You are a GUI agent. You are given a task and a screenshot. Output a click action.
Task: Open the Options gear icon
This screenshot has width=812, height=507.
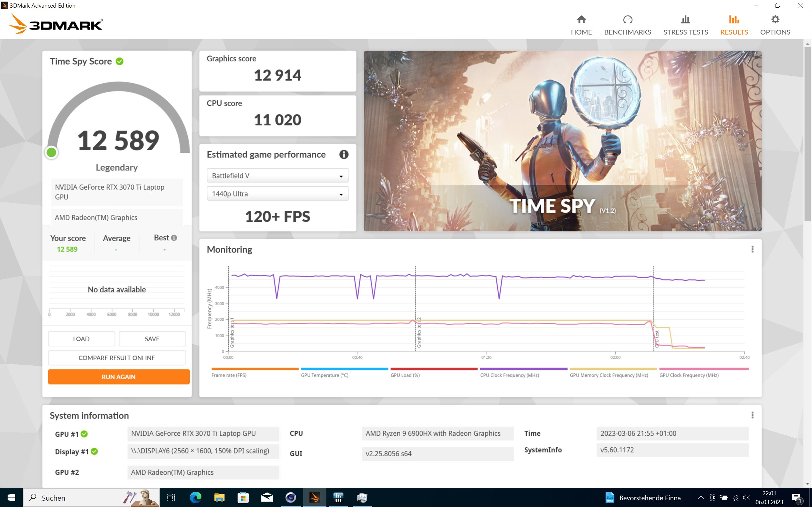click(775, 19)
